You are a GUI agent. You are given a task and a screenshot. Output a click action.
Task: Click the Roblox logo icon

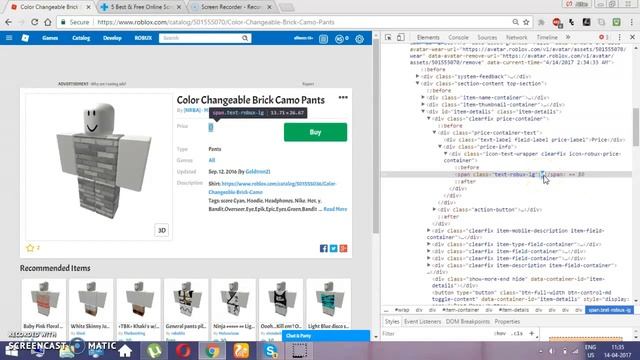pos(25,38)
